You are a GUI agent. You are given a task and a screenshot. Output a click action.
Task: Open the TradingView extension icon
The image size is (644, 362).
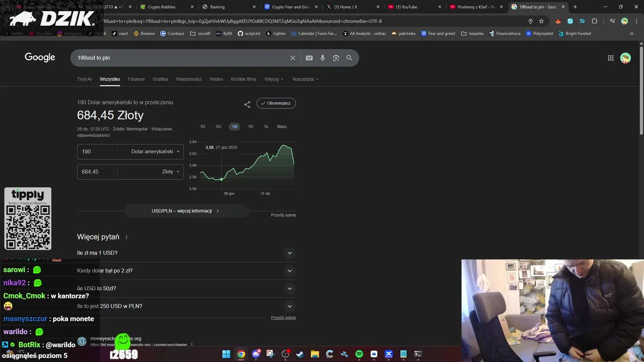click(582, 21)
